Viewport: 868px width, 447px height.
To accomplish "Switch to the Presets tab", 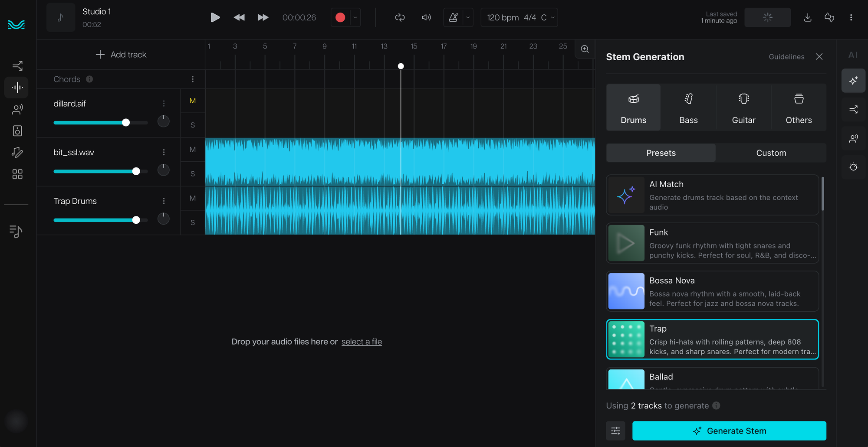I will [x=661, y=153].
